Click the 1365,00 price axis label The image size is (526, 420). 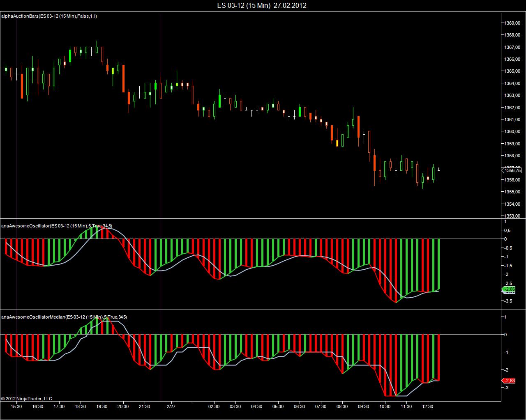tap(513, 71)
